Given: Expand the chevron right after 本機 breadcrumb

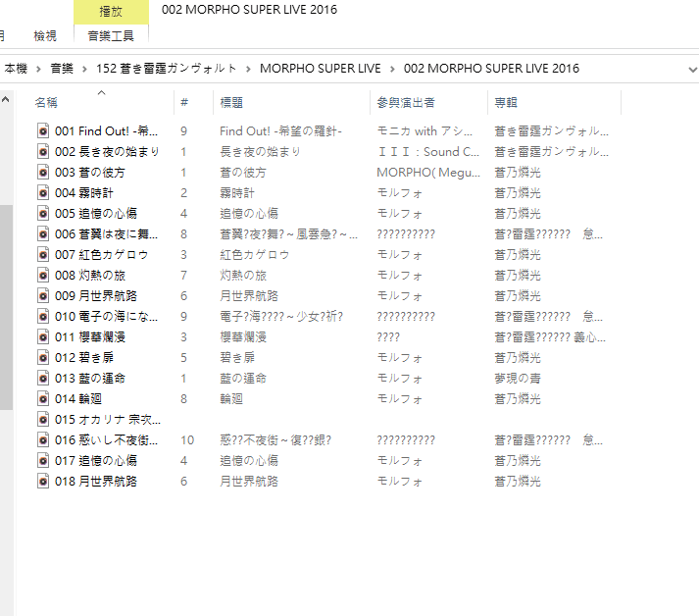Looking at the screenshot, I should 38,69.
